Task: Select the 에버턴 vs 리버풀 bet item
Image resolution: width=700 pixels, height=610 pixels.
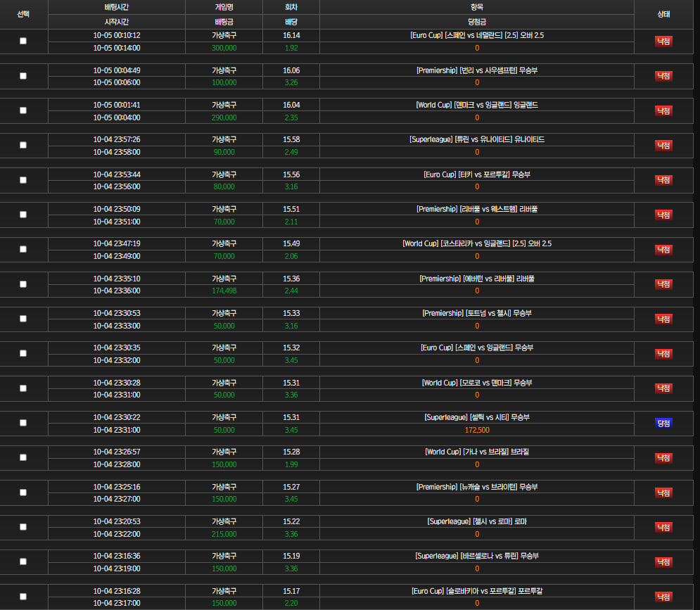Action: [476, 279]
